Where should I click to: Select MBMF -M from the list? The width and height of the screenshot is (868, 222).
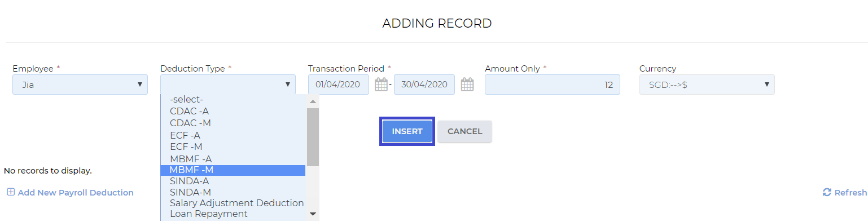[x=233, y=170]
